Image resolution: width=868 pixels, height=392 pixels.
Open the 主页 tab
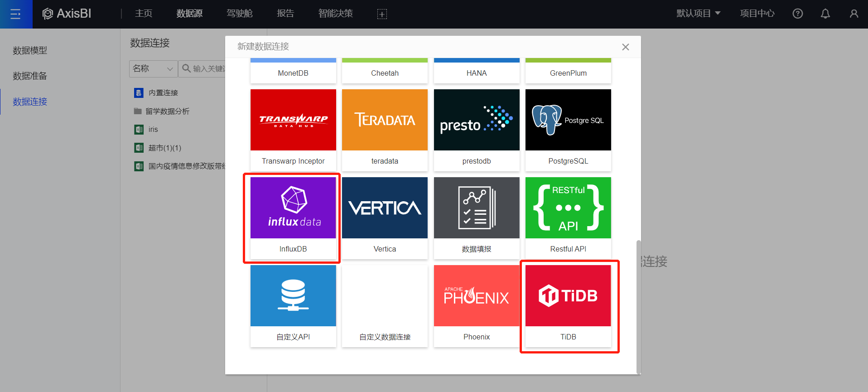coord(144,14)
